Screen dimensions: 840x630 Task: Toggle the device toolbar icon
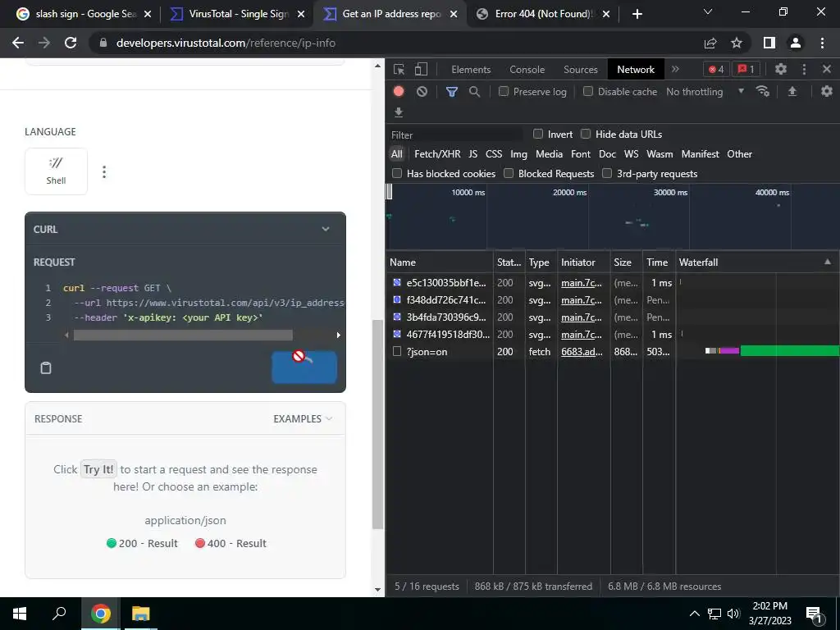point(421,69)
